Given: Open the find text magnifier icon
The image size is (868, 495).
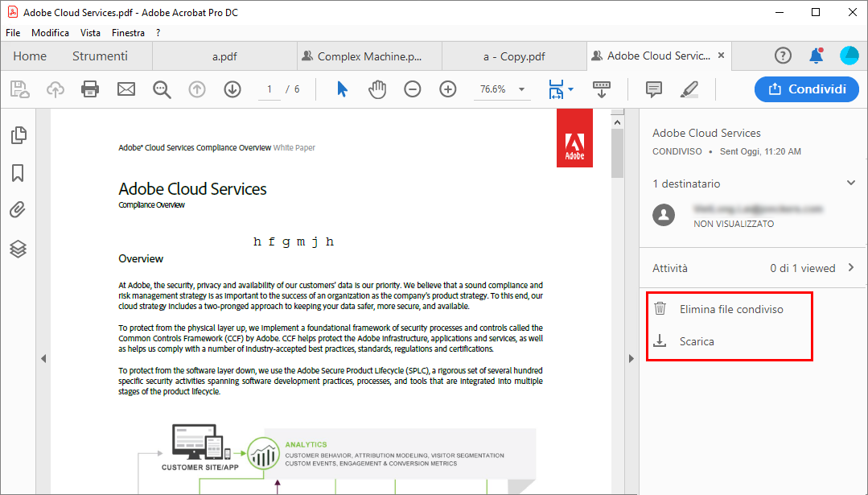Looking at the screenshot, I should [x=162, y=89].
